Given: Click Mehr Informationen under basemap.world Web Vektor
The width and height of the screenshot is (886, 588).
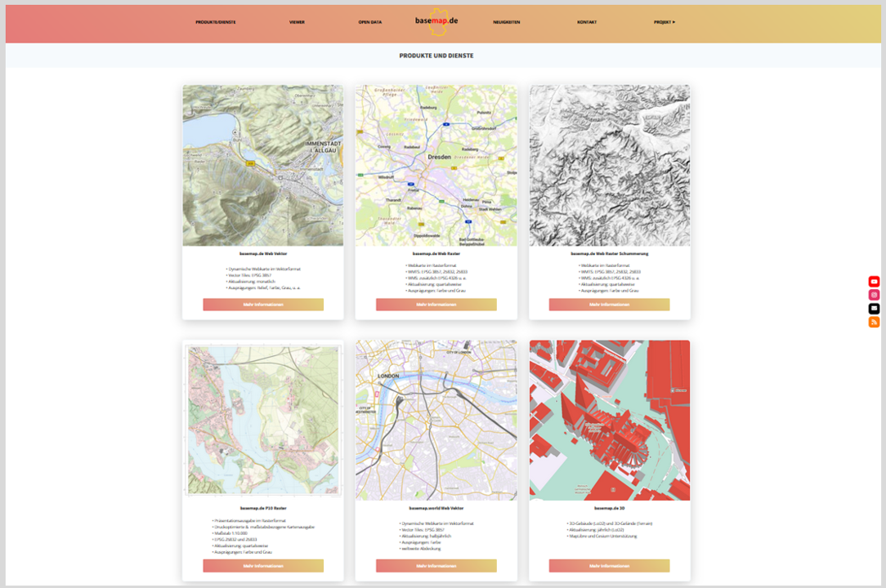Looking at the screenshot, I should 436,566.
